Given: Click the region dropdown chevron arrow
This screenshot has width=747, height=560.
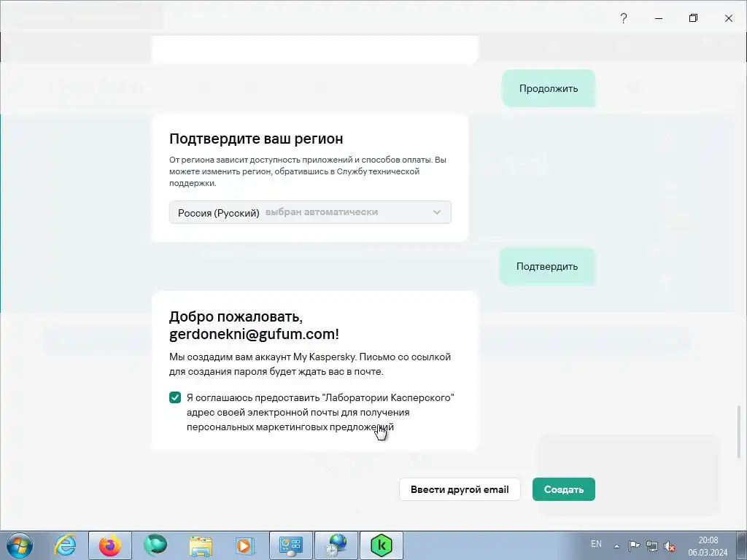Looking at the screenshot, I should (x=437, y=212).
